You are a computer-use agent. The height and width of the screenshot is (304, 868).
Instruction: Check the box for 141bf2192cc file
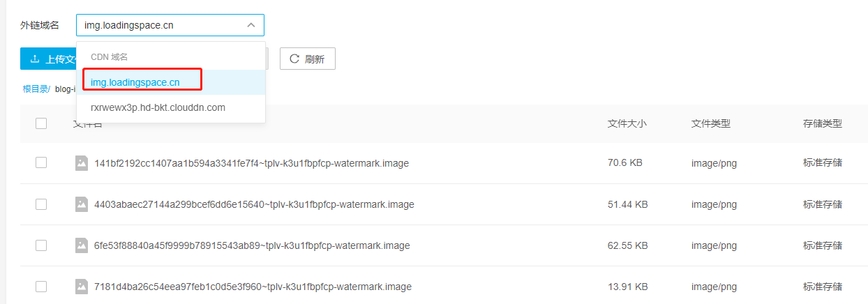(41, 162)
